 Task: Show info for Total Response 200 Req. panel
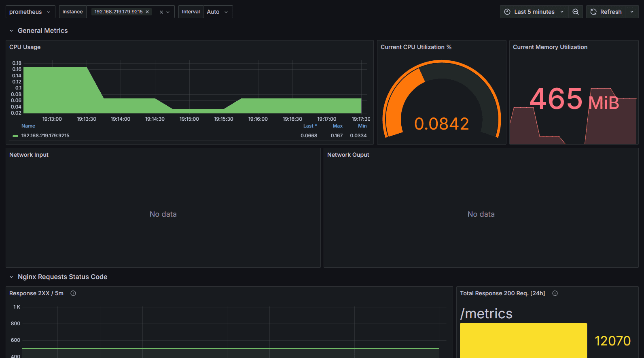click(x=555, y=293)
